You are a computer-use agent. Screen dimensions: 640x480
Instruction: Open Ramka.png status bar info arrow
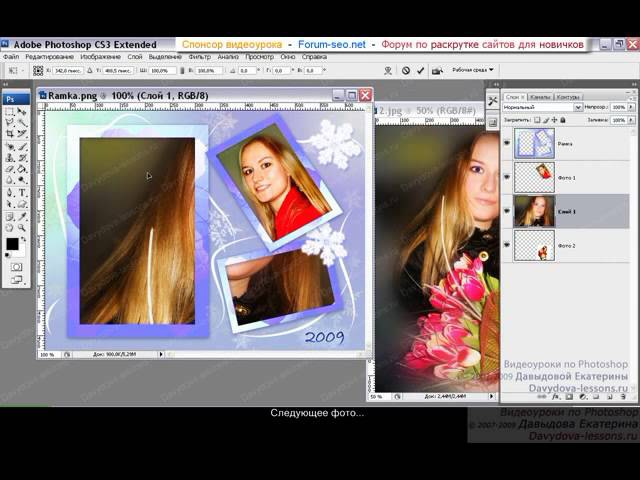click(x=161, y=354)
